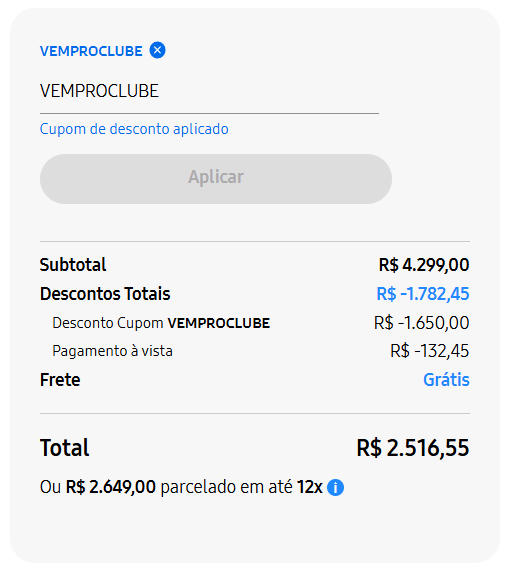Click the installment info icon next to 12x
Image resolution: width=508 pixels, height=583 pixels.
335,487
